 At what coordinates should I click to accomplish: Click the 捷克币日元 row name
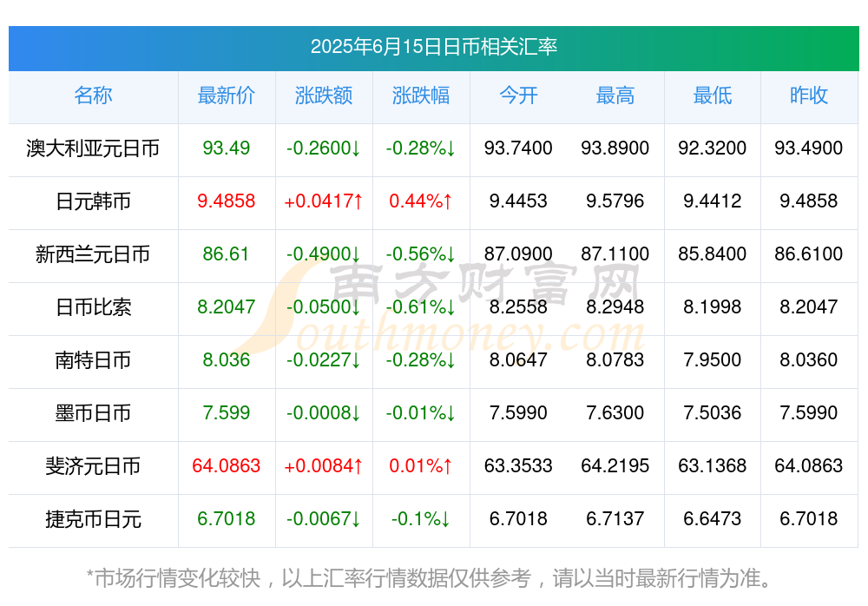click(x=93, y=519)
